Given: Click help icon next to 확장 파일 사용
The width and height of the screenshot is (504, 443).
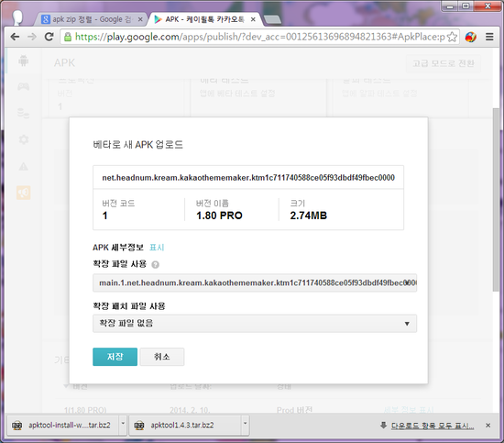Looking at the screenshot, I should point(155,264).
